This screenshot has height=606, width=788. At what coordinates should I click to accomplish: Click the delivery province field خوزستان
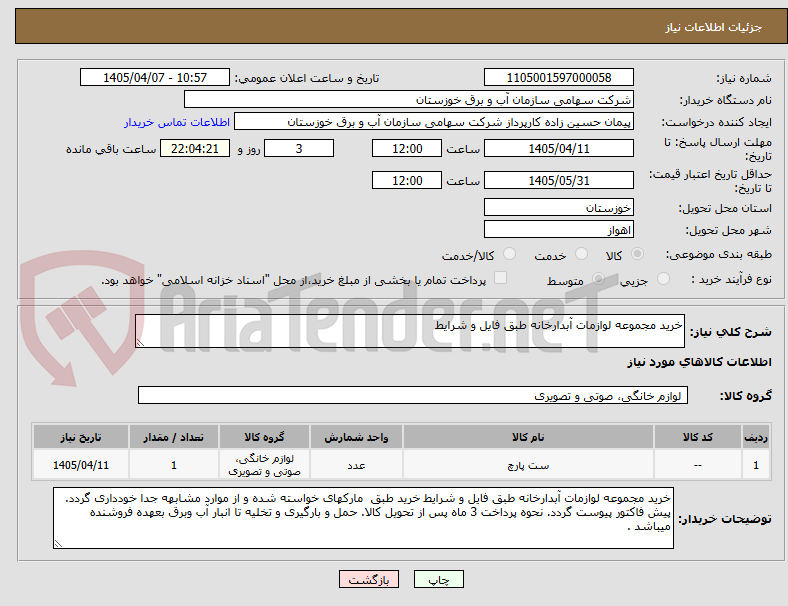pos(559,208)
